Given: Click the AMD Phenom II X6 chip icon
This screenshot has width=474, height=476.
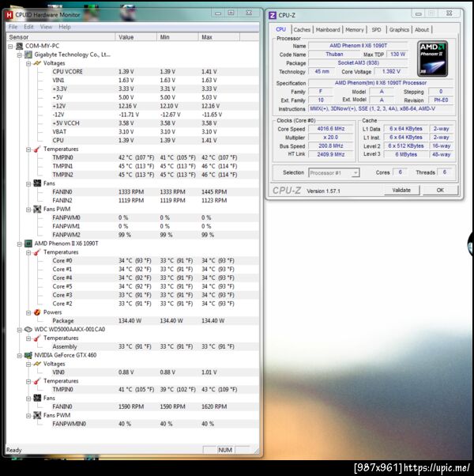Looking at the screenshot, I should click(28, 244).
